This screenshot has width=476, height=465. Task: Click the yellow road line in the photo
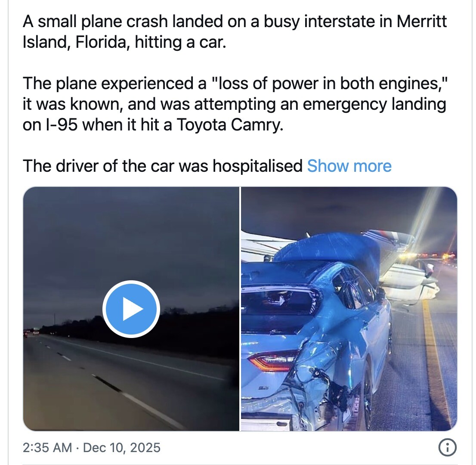click(435, 353)
